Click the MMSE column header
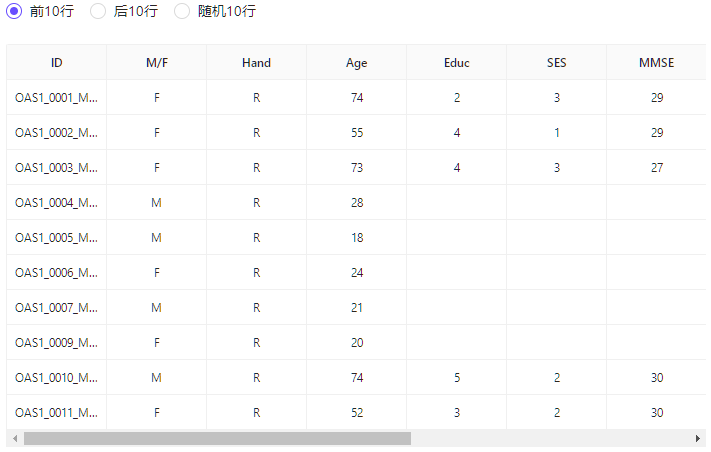Screen dimensions: 711x452 tap(656, 63)
